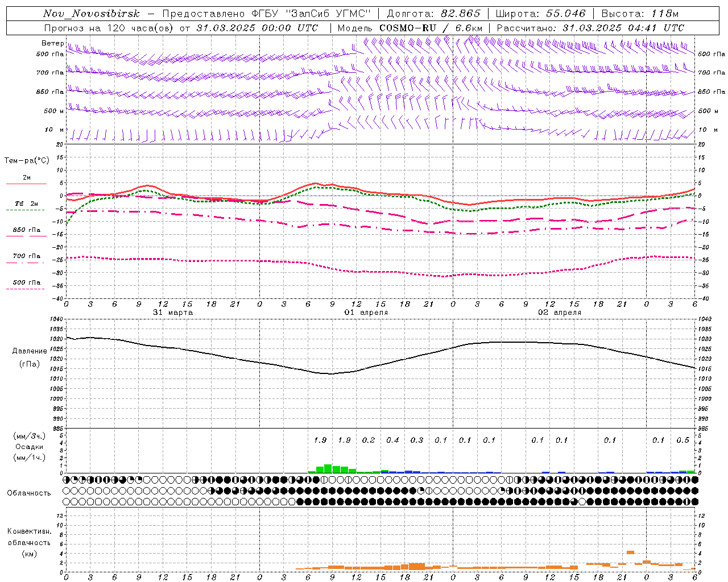Click the 0.4 three-hour precipitation value
728x582 pixels.
(392, 440)
